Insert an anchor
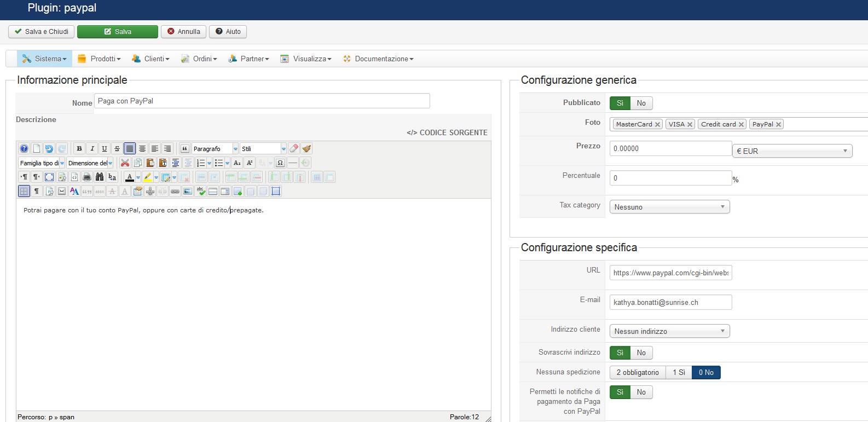The width and height of the screenshot is (868, 422). [150, 191]
